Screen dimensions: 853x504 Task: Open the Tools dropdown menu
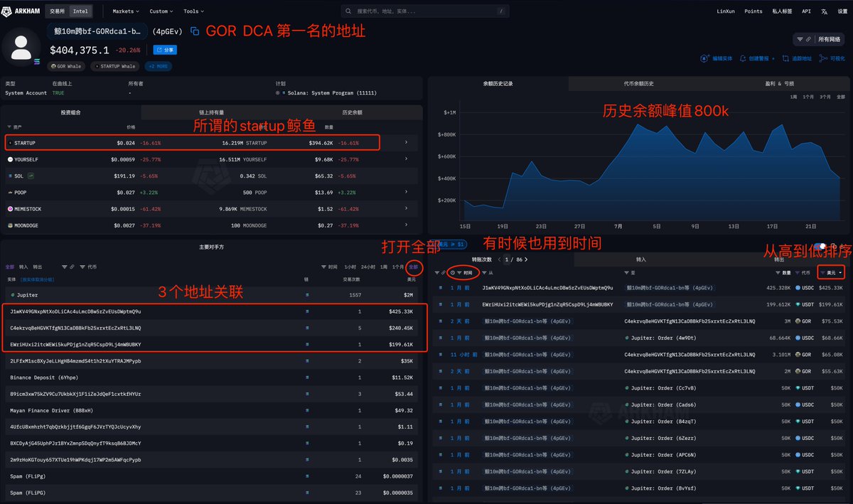pos(194,11)
